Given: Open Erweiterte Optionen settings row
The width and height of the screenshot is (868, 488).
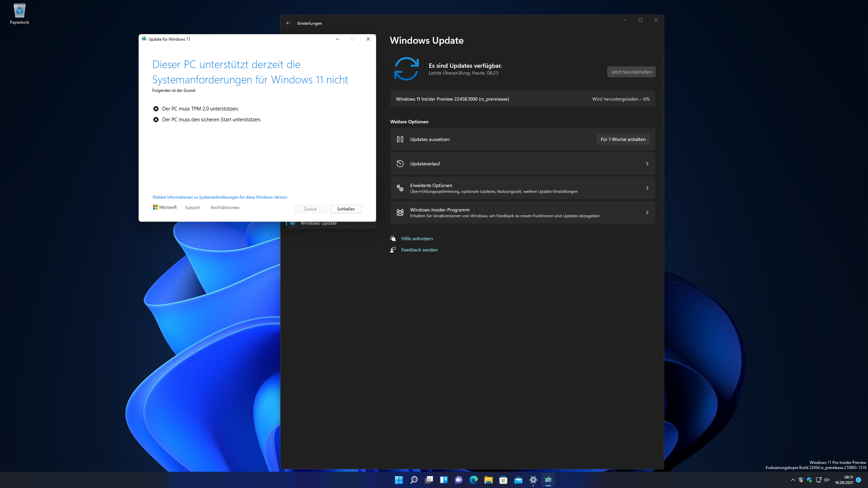Looking at the screenshot, I should (522, 188).
